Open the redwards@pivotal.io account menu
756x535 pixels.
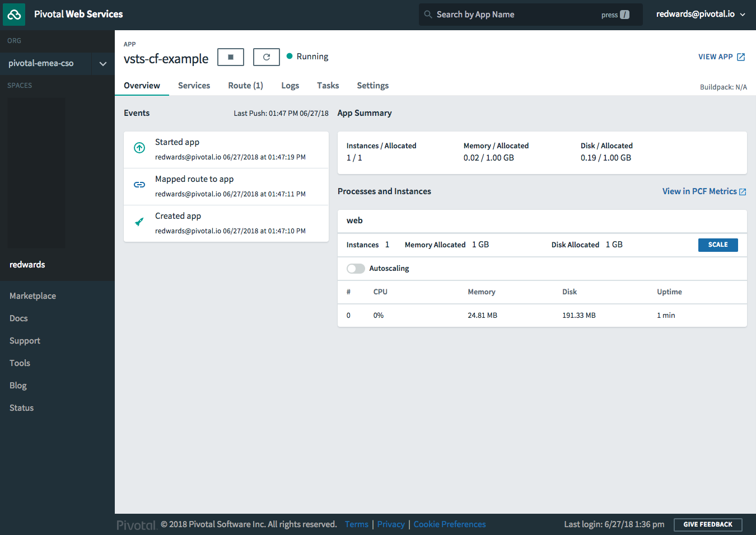coord(701,14)
